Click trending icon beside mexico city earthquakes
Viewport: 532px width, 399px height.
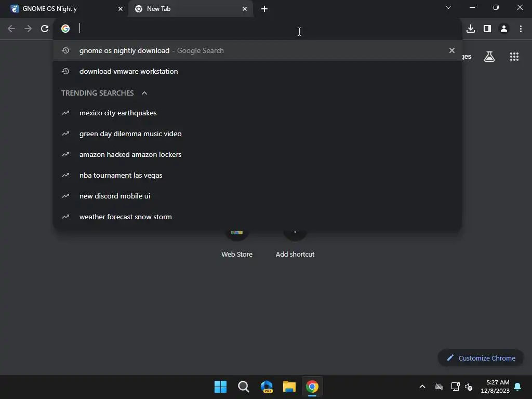[65, 113]
